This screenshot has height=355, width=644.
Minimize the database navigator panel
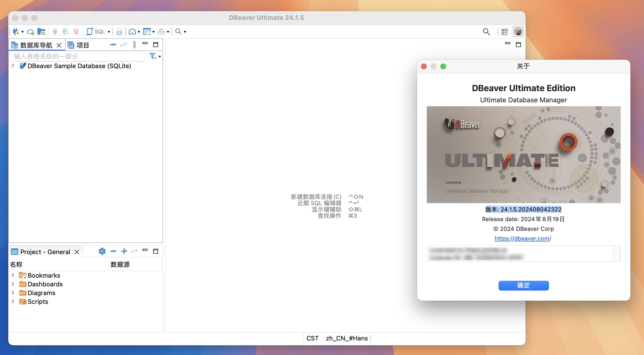tap(145, 43)
